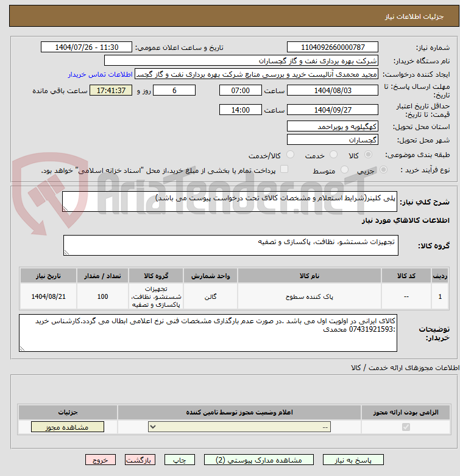
Task: Toggle the Islamic treasury payment checkbox
Action: click(x=284, y=169)
